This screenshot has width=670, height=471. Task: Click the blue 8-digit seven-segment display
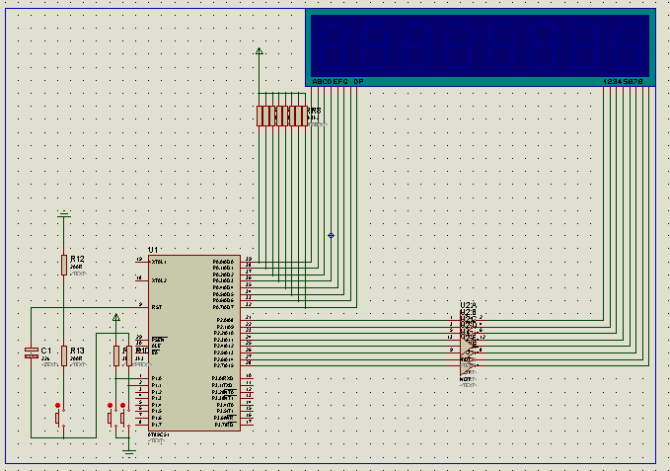click(481, 45)
